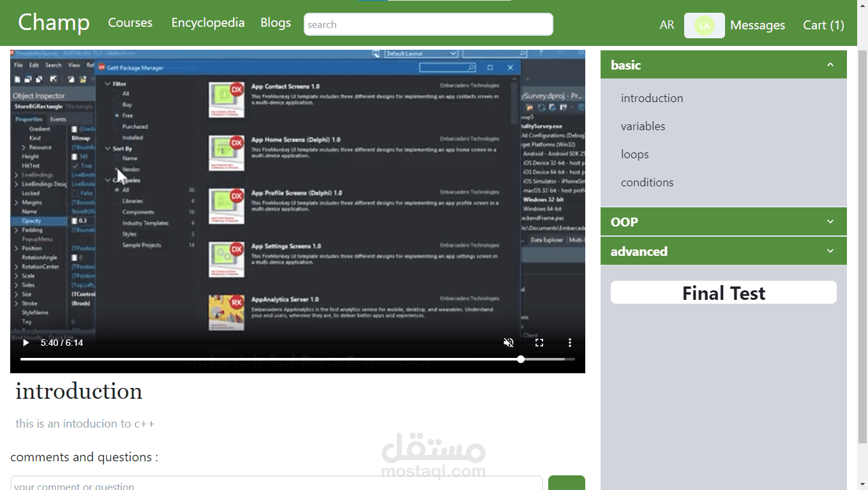Click the scrollbar down arrow
Image resolution: width=868 pixels, height=490 pixels.
point(862,484)
